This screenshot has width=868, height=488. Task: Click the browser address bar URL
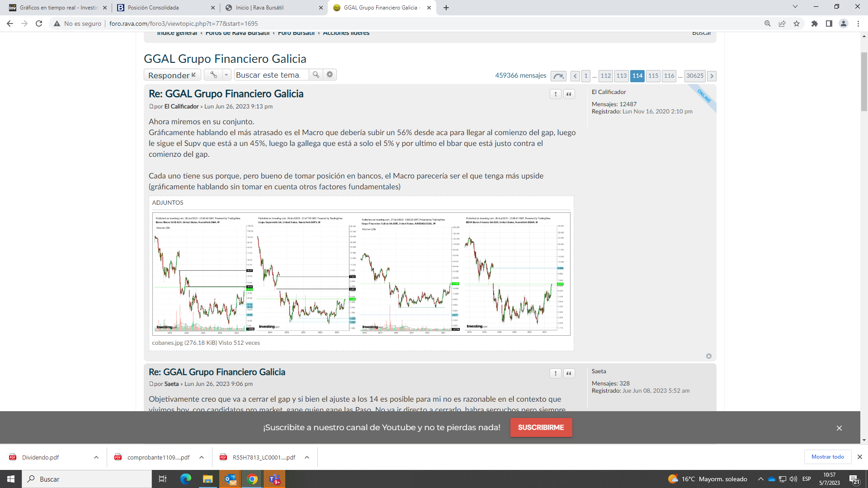pos(184,23)
